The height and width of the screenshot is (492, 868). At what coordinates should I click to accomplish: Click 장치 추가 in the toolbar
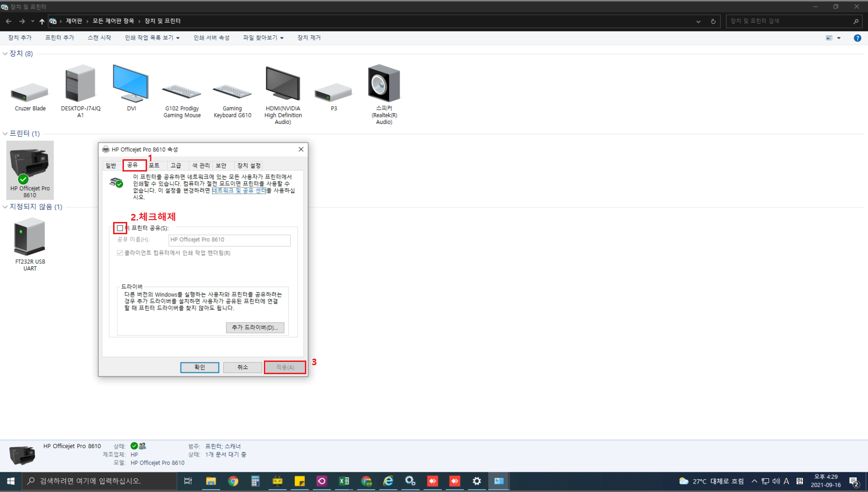(x=20, y=38)
